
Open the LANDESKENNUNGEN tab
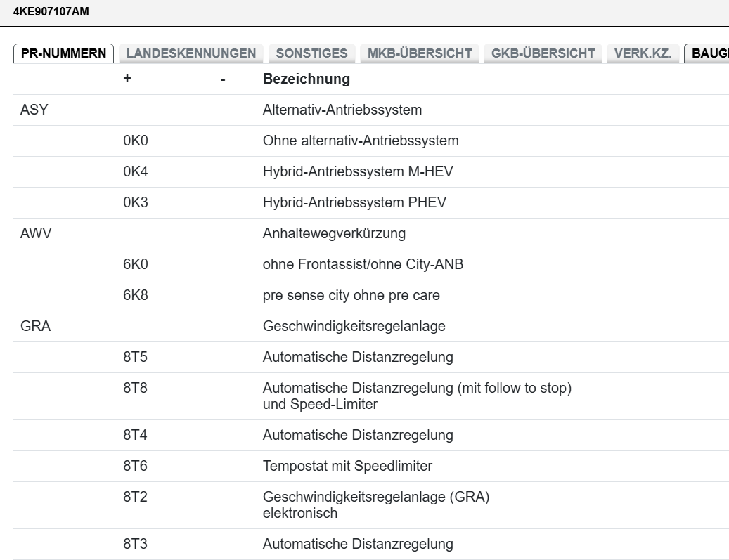click(x=191, y=53)
